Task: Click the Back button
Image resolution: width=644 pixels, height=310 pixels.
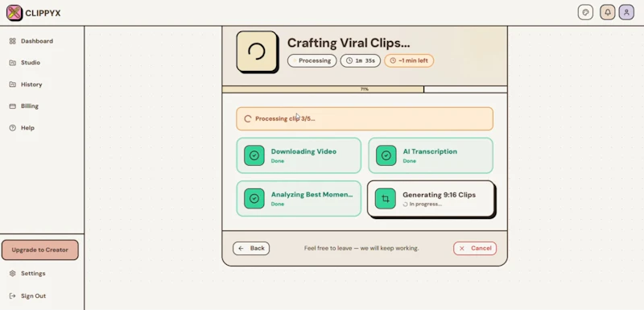Action: click(251, 249)
